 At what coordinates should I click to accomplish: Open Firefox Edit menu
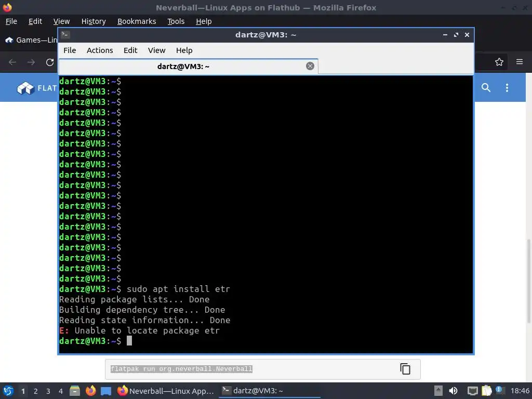[35, 21]
